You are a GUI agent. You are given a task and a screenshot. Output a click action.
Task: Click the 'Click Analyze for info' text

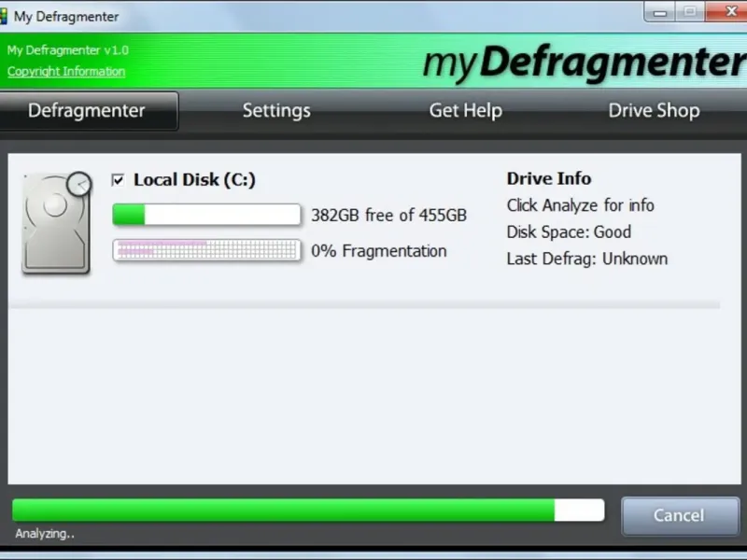580,205
